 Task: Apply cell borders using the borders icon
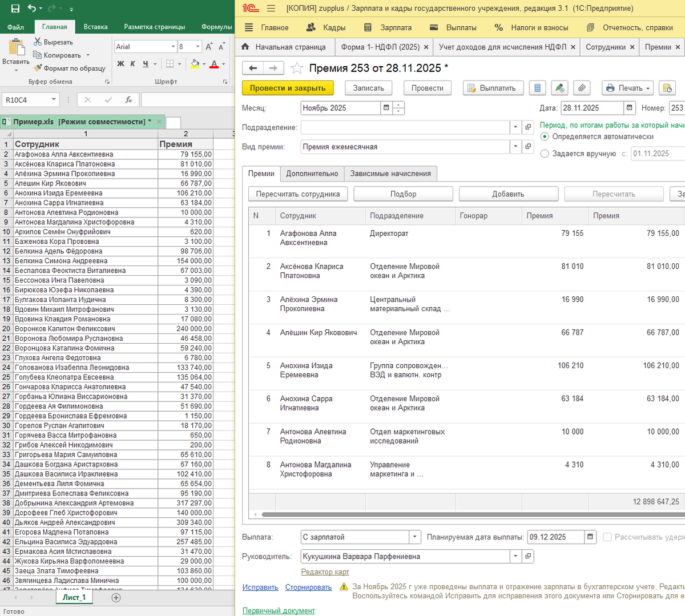coord(170,64)
